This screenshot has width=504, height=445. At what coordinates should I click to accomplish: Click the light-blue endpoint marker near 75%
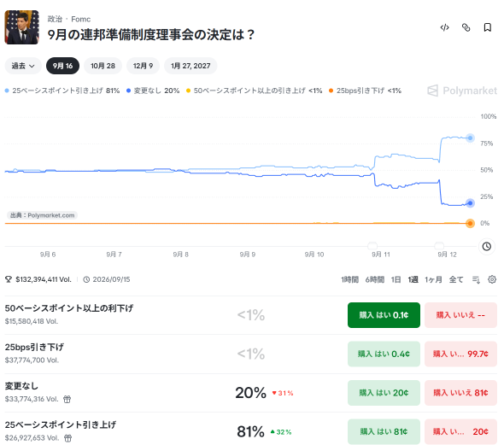470,138
